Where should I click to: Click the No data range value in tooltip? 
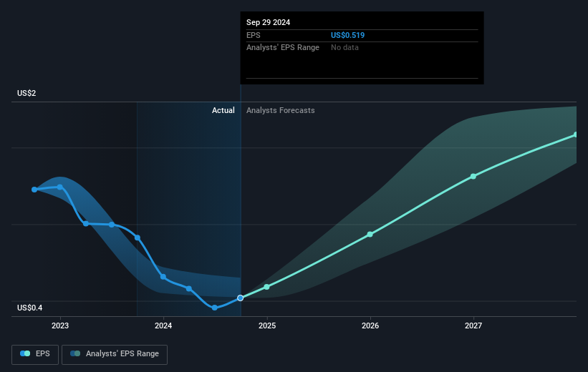point(344,47)
